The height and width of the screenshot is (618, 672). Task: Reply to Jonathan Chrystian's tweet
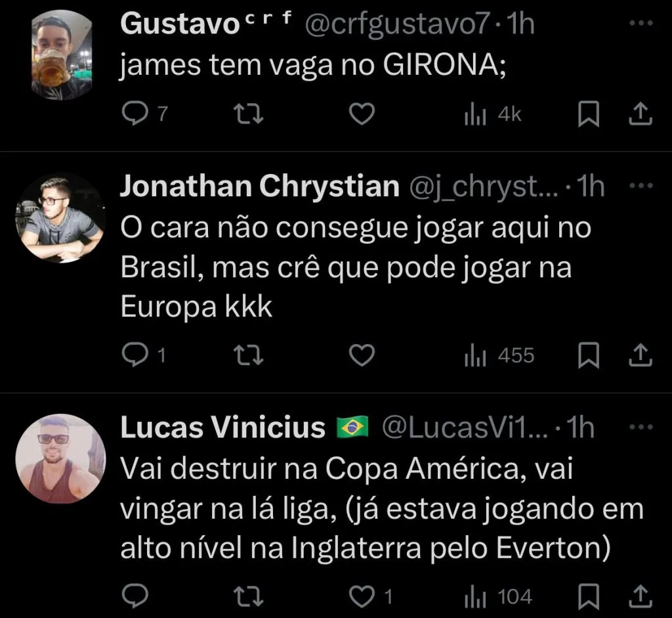coord(135,355)
